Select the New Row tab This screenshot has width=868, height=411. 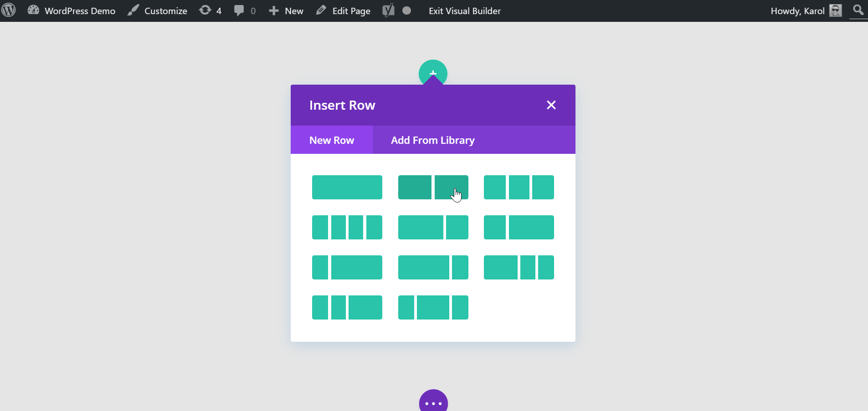coord(331,140)
